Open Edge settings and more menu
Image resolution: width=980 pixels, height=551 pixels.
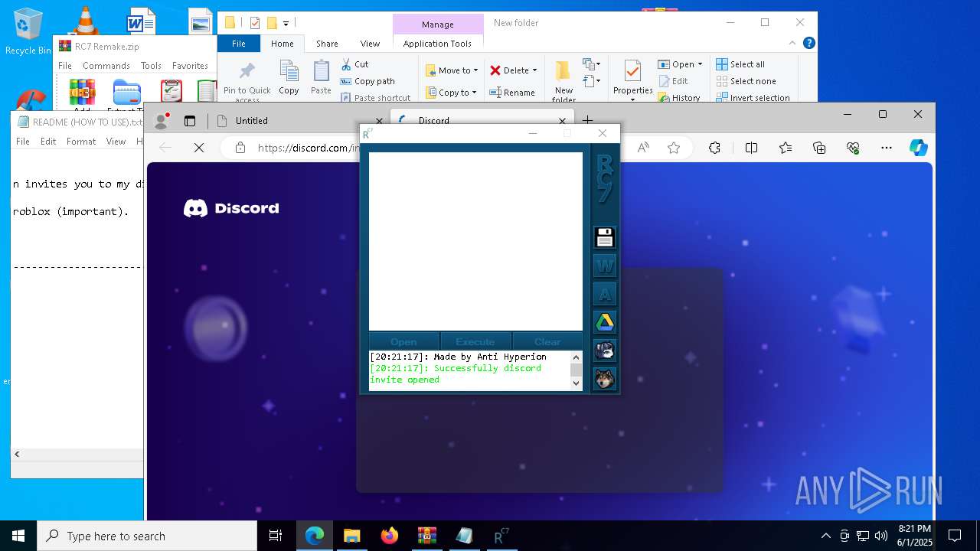pos(887,148)
